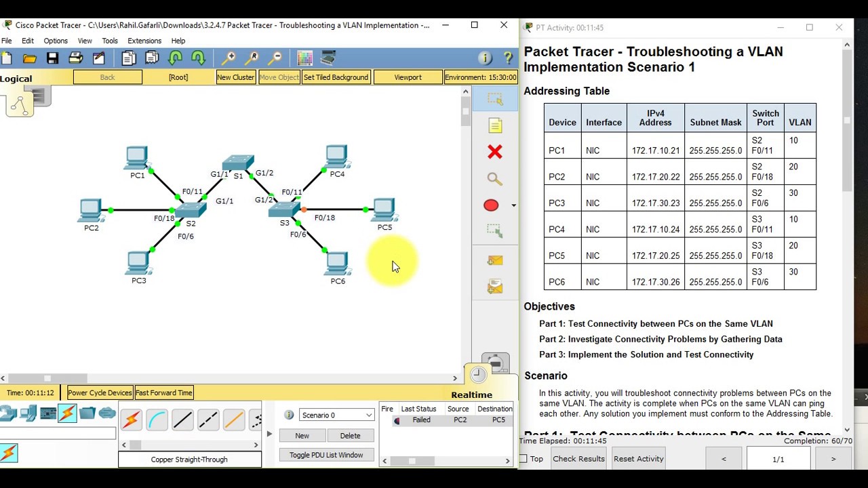Click Power Cycle Devices
The image size is (868, 488).
click(100, 392)
